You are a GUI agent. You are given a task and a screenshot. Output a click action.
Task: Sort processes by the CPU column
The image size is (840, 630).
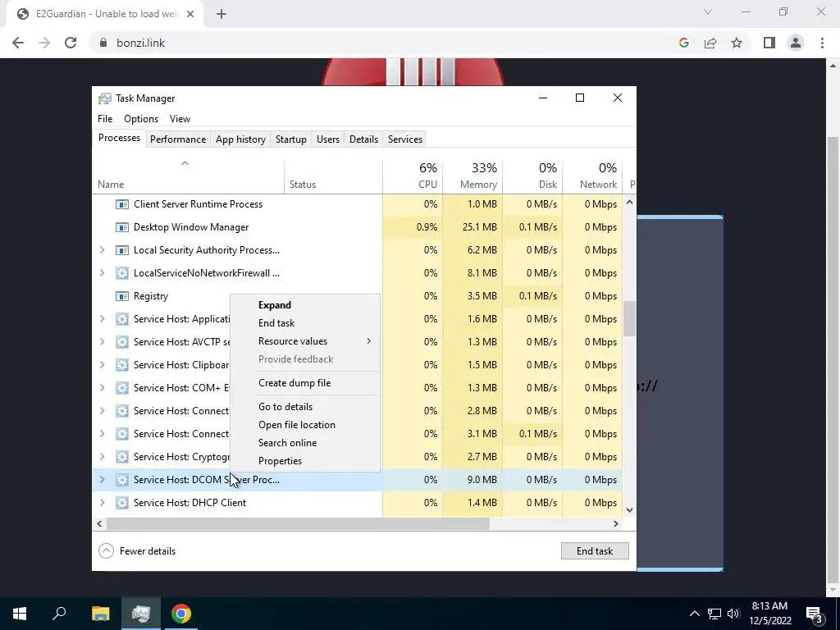[413, 176]
